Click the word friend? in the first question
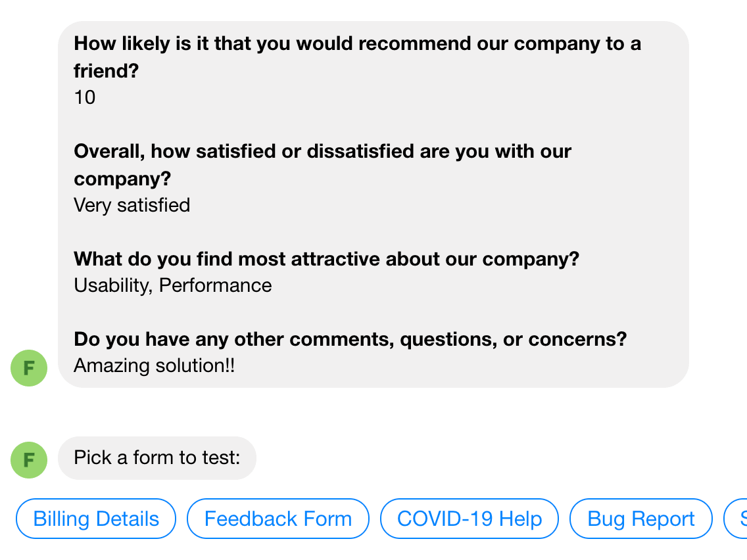The image size is (747, 560). [107, 71]
